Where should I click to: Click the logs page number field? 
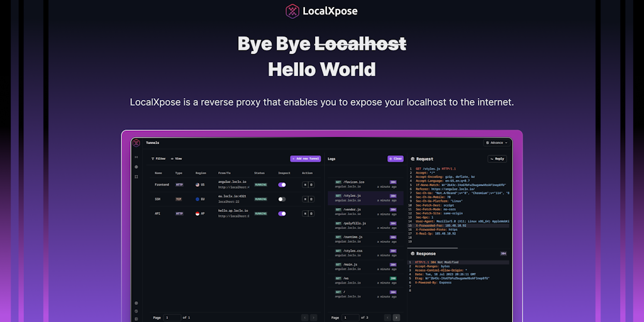[350, 318]
